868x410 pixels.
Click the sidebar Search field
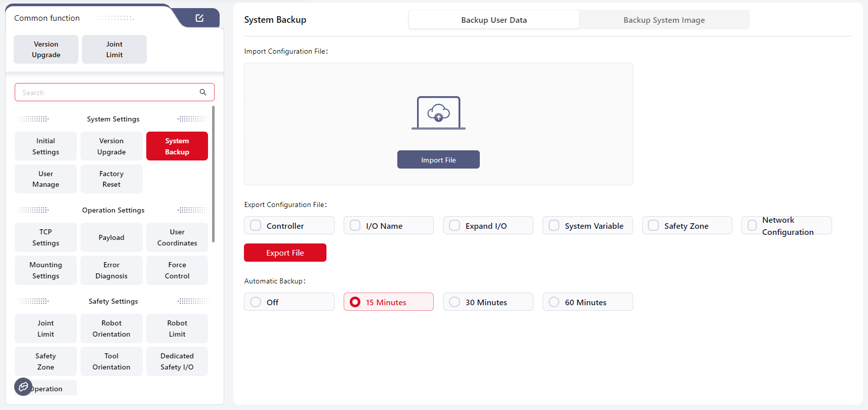(109, 93)
